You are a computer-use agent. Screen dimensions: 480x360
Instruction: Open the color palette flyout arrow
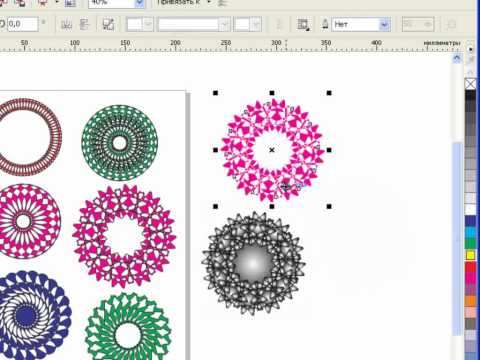(x=470, y=49)
